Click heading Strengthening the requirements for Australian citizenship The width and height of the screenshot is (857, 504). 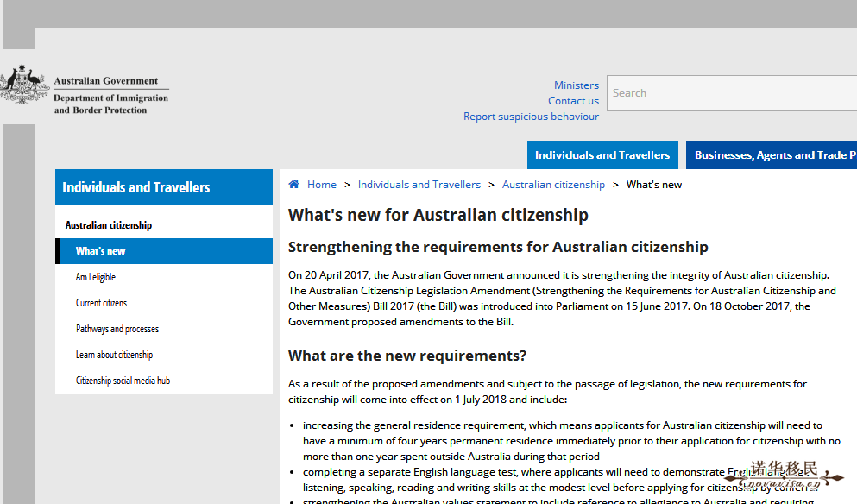498,247
